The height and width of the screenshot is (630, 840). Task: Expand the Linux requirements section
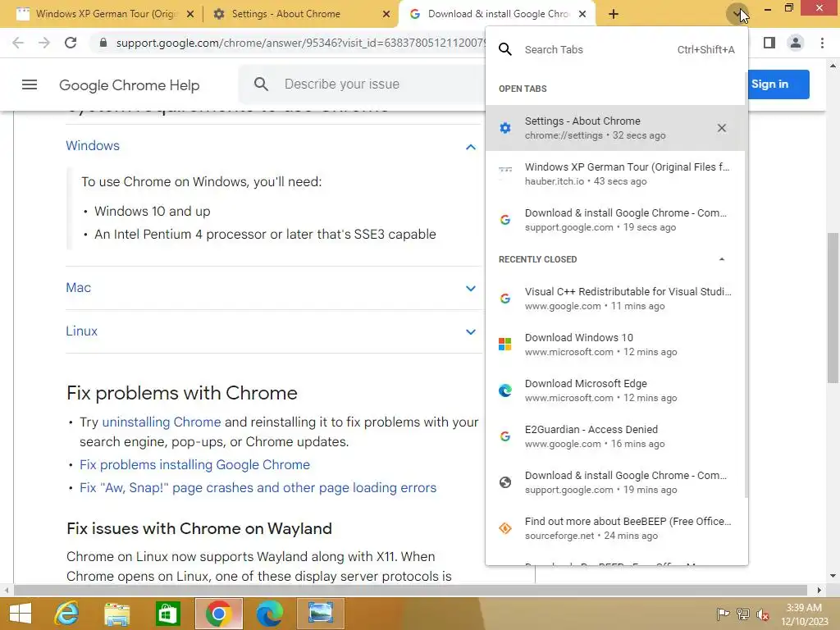(x=470, y=331)
